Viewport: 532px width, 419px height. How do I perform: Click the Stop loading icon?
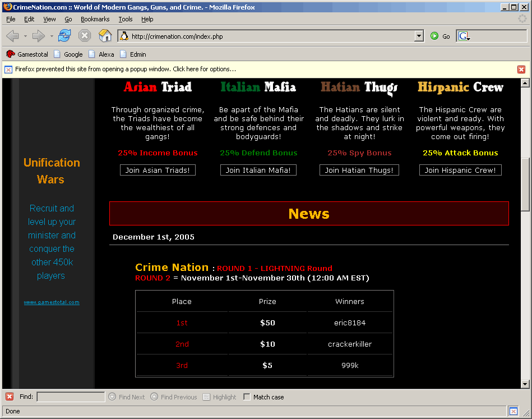(x=85, y=36)
